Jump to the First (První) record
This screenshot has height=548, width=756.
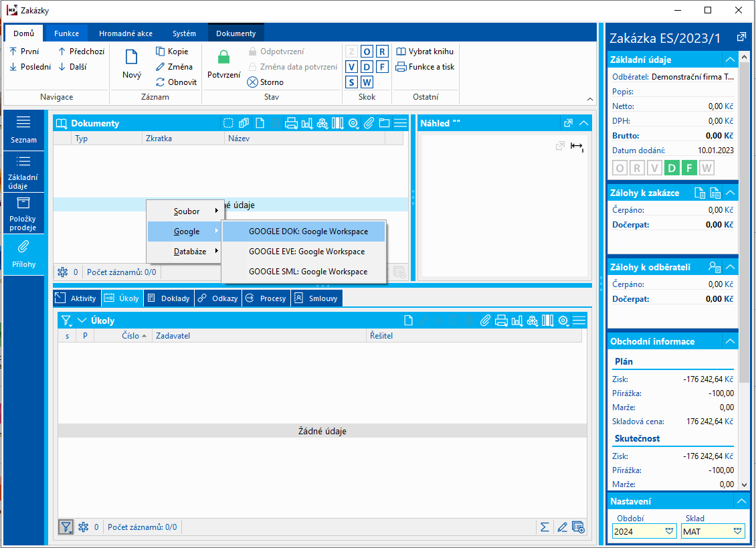pos(25,51)
